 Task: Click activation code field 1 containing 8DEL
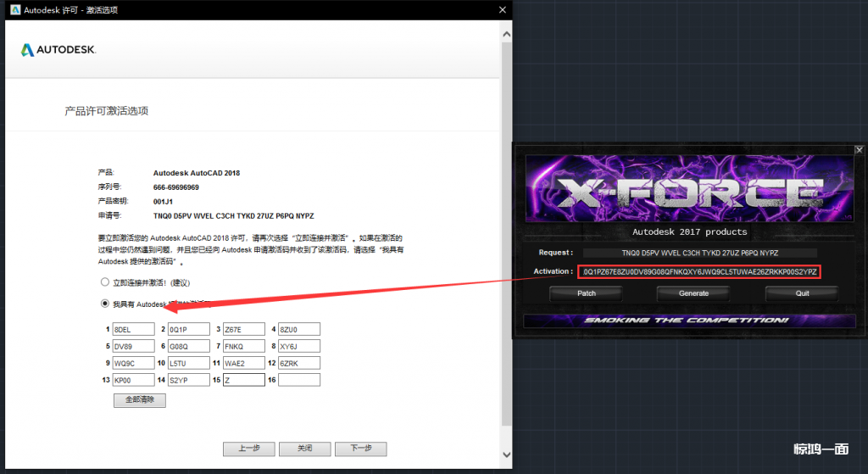tap(133, 329)
